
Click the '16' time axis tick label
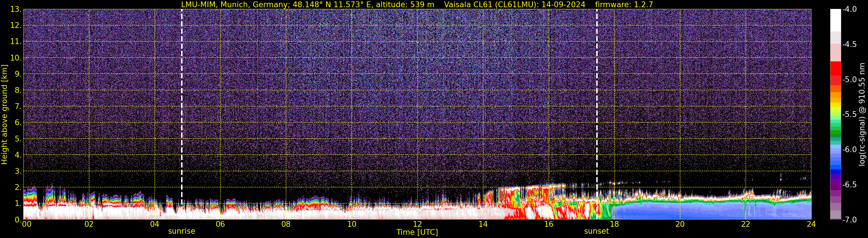(x=549, y=224)
